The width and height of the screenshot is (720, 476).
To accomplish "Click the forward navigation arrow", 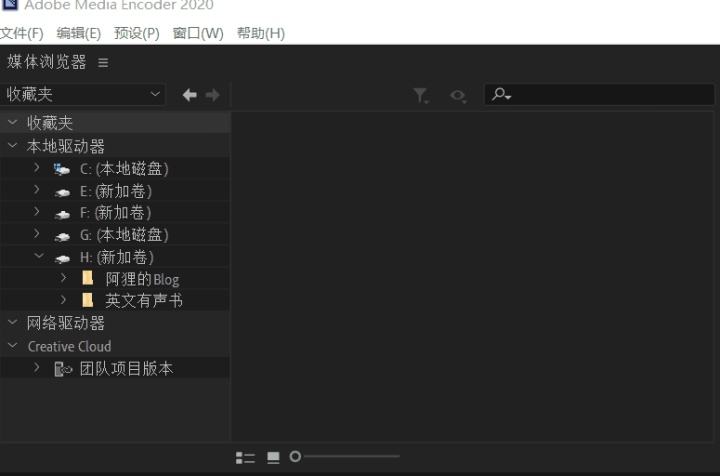I will pos(213,95).
